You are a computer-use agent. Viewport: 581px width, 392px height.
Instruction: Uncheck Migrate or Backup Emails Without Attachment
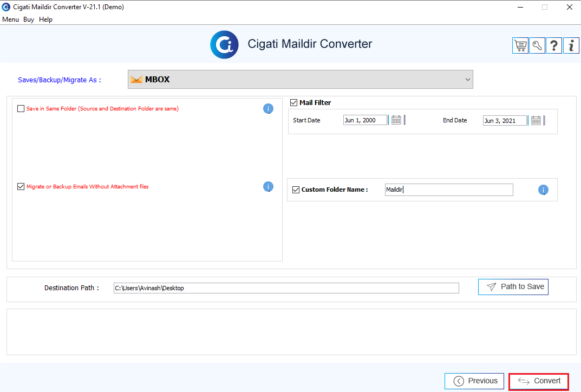[21, 186]
